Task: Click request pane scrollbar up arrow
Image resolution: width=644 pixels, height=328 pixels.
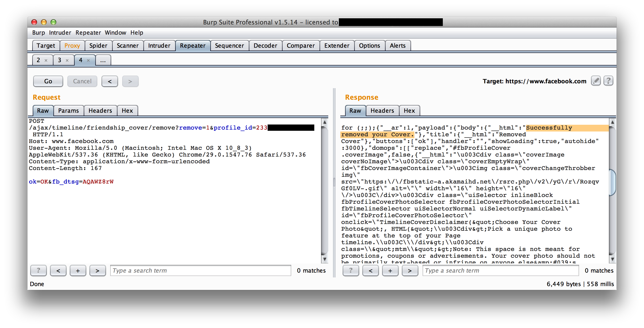Action: click(324, 122)
